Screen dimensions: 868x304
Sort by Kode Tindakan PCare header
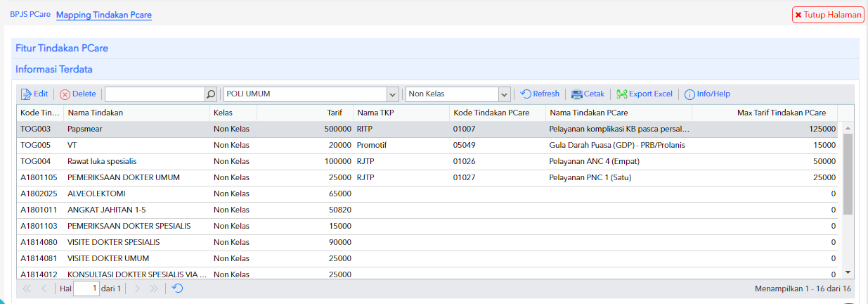pyautogui.click(x=497, y=113)
